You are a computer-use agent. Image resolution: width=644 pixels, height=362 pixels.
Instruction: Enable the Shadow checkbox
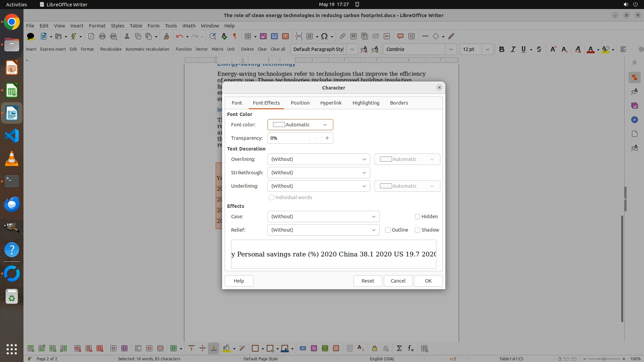418,230
